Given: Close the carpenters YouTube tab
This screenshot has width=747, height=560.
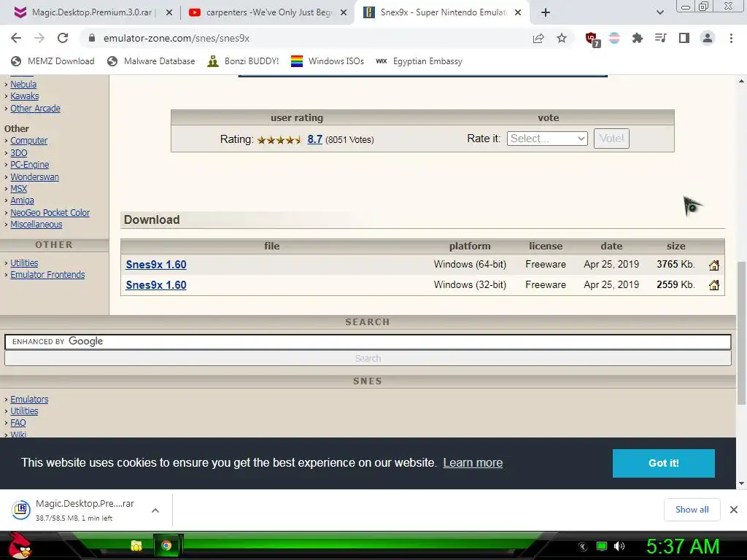Looking at the screenshot, I should point(343,12).
